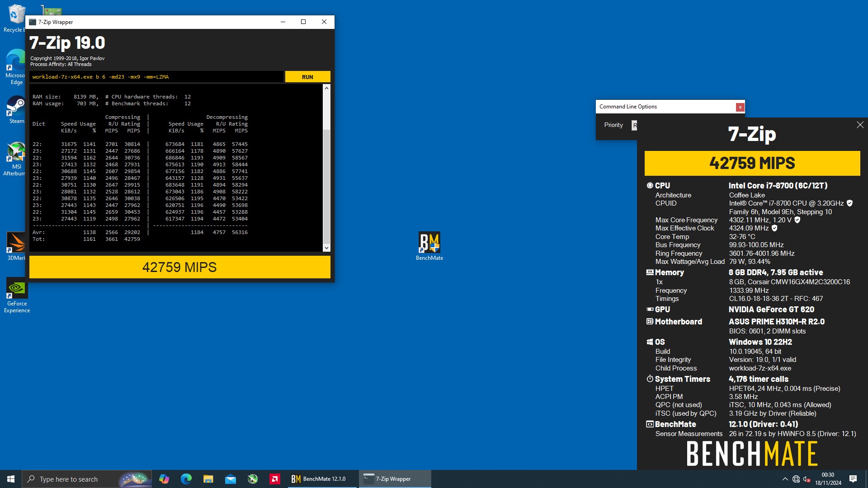Click the Tot: row in console output
Screen dimensions: 868x488
tap(86, 239)
